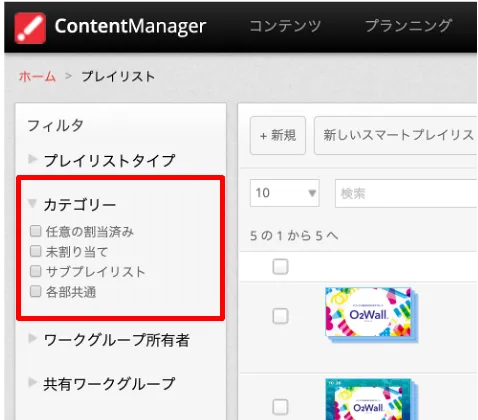The height and width of the screenshot is (420, 478).
Task: Toggle the select-all checkbox in list header
Action: (x=280, y=267)
